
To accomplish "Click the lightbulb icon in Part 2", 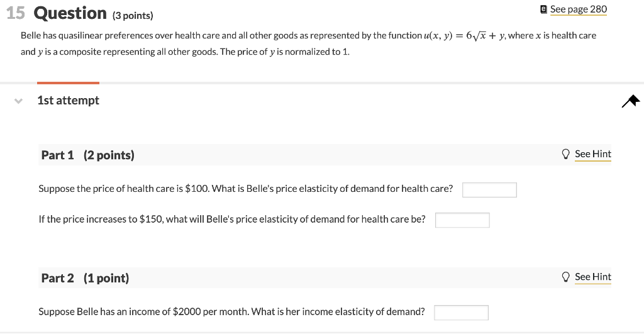I will (565, 277).
